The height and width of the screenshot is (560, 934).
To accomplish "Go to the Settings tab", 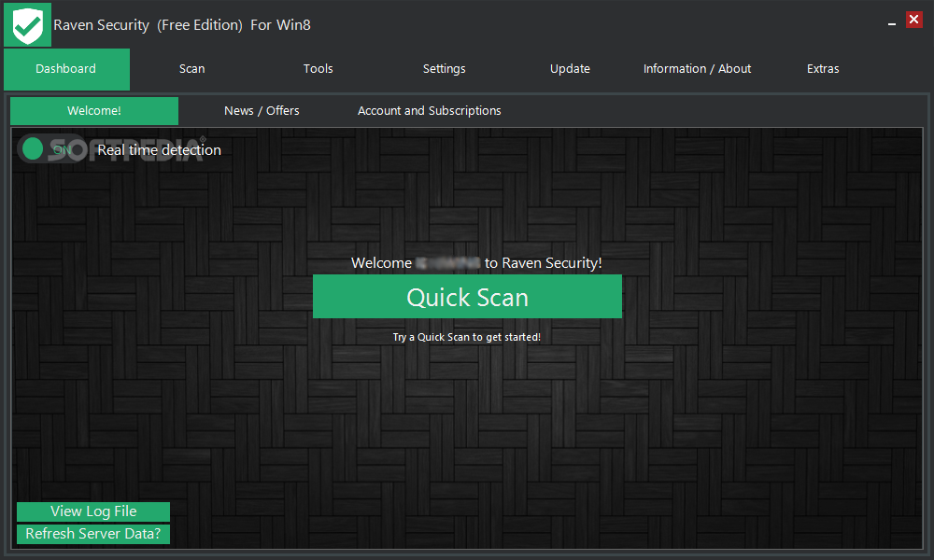I will pos(445,69).
